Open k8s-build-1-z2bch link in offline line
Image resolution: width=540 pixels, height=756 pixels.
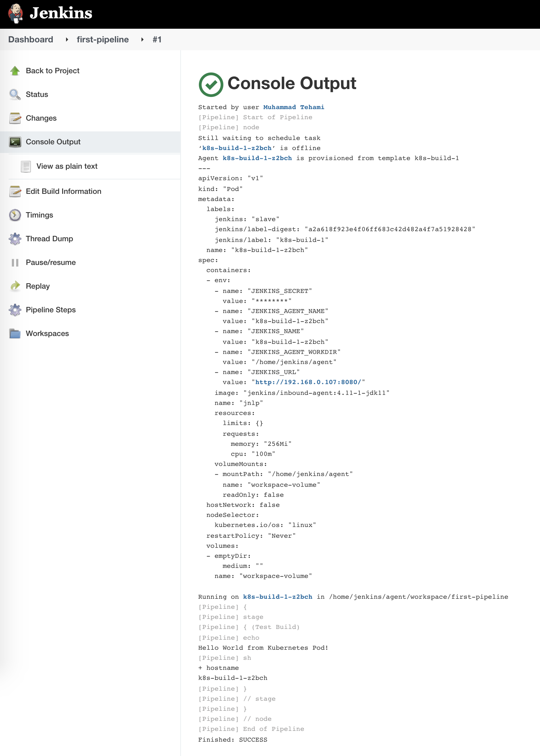(237, 148)
